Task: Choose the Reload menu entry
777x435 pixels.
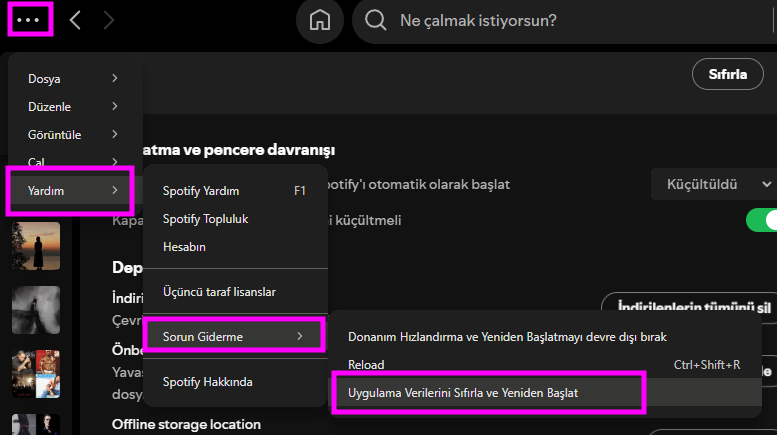Action: coord(545,365)
